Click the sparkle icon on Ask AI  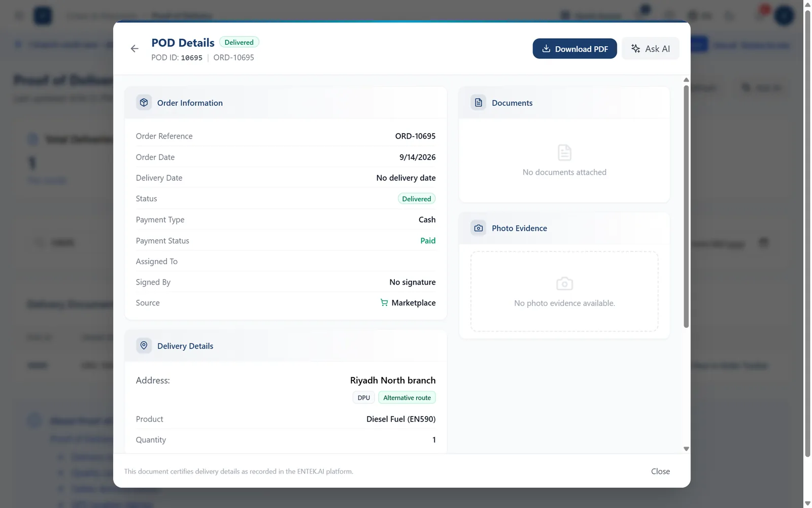635,49
